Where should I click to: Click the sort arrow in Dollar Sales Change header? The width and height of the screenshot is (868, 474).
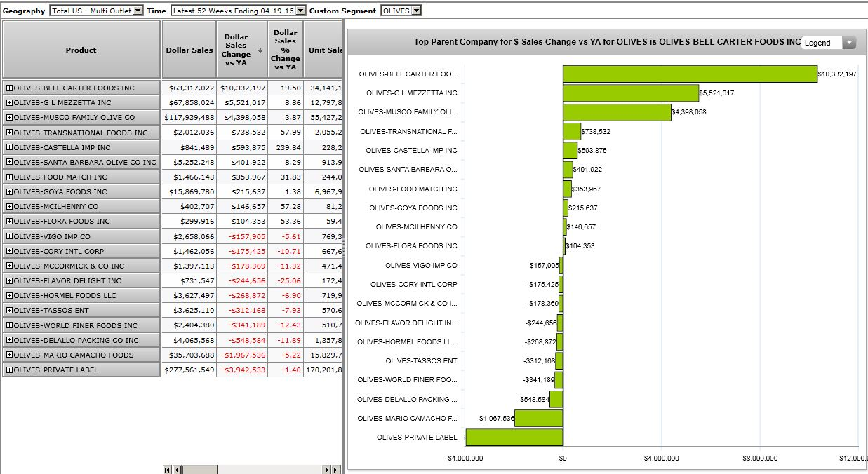260,50
